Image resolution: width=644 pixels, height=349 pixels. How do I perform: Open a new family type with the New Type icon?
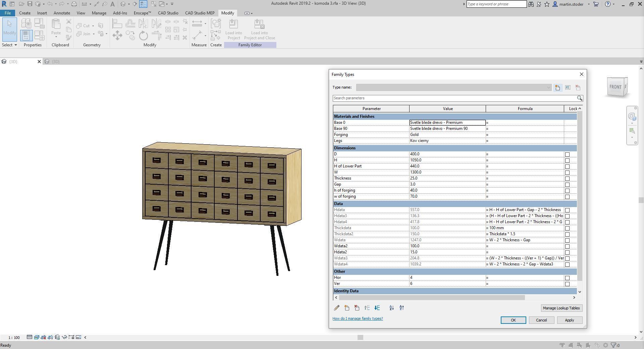click(557, 87)
